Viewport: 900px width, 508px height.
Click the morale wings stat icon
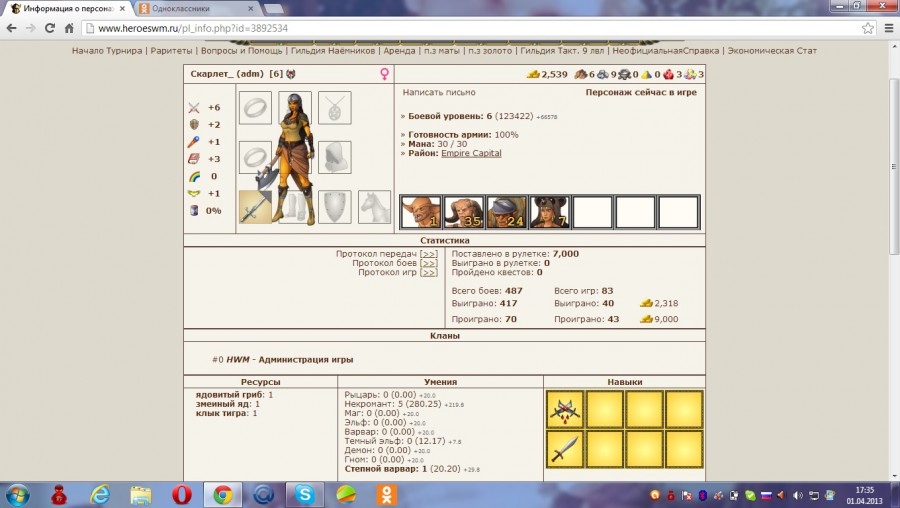[194, 193]
